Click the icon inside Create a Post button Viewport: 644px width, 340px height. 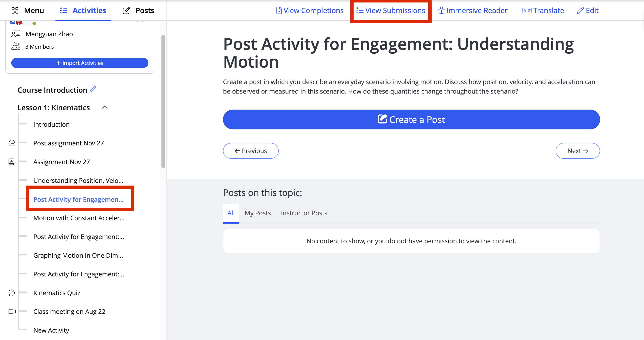[382, 119]
